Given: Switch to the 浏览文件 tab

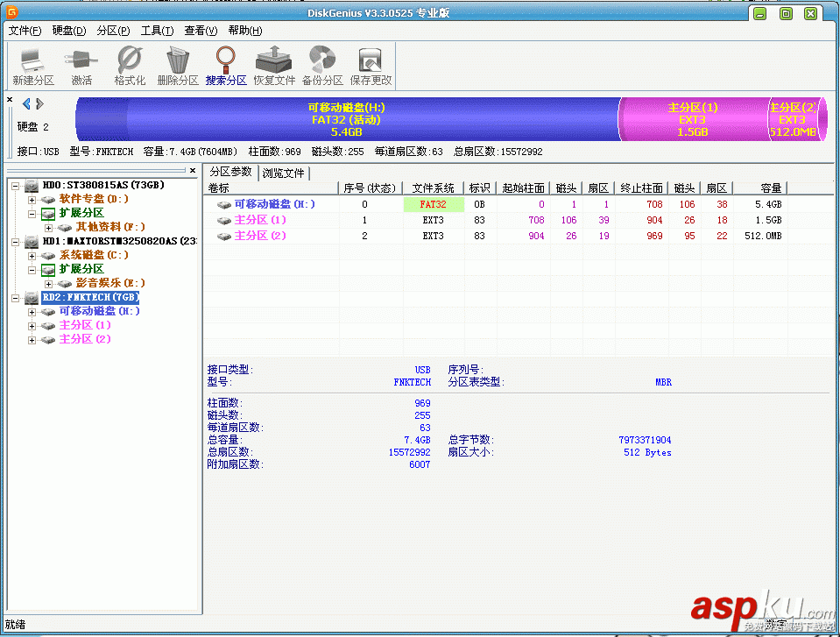Looking at the screenshot, I should [x=284, y=173].
